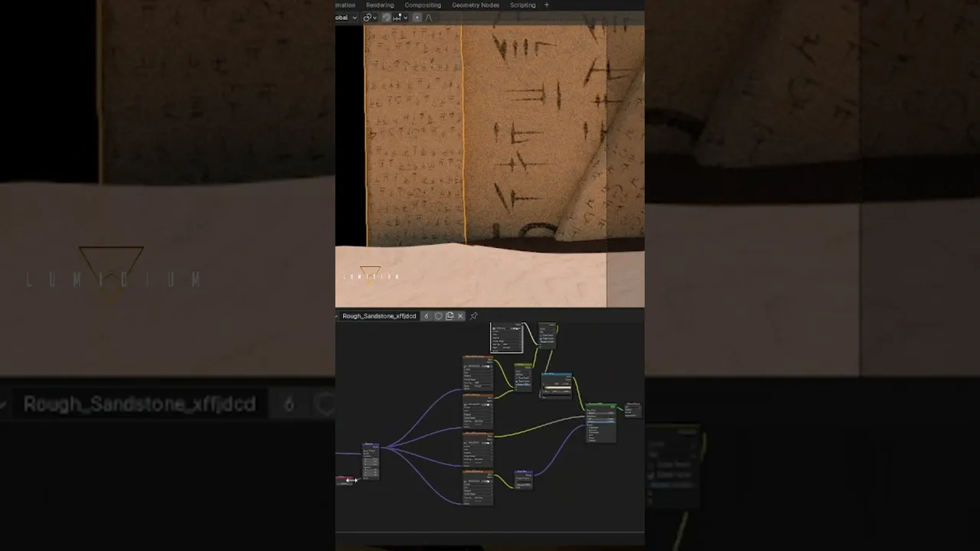Open the transform pivot point dropdown
Viewport: 980px width, 551px height.
370,18
